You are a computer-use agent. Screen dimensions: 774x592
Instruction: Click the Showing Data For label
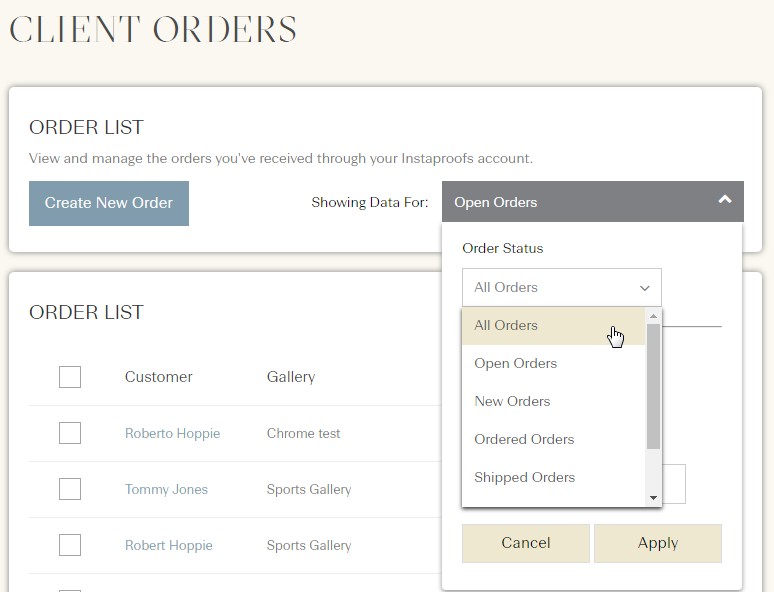[x=370, y=202]
